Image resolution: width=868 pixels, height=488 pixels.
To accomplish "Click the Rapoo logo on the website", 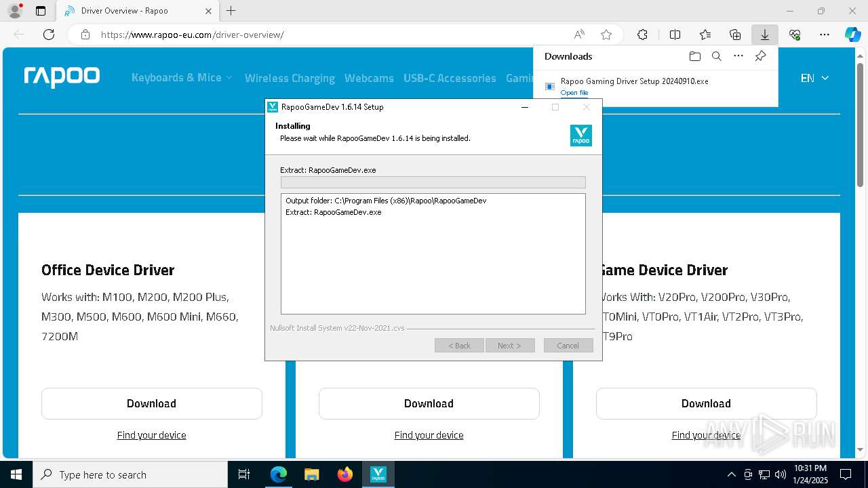I will pos(62,77).
